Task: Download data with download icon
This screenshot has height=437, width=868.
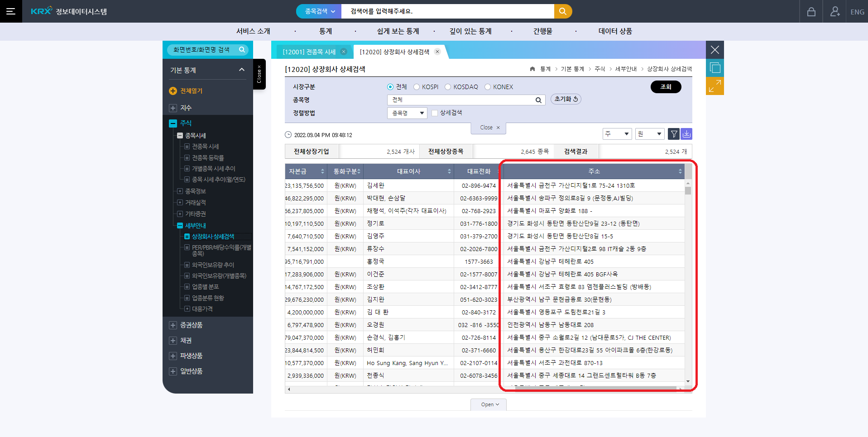Action: coord(686,134)
